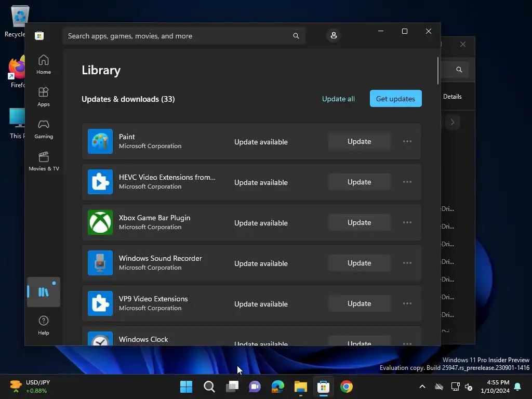Open the Help section
Image resolution: width=532 pixels, height=399 pixels.
44,325
